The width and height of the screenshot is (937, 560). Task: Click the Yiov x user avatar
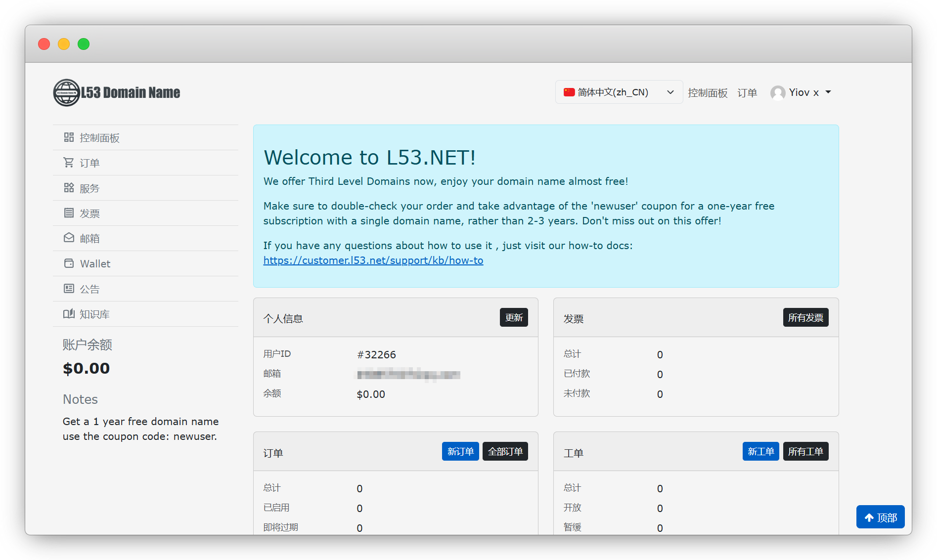pos(777,93)
